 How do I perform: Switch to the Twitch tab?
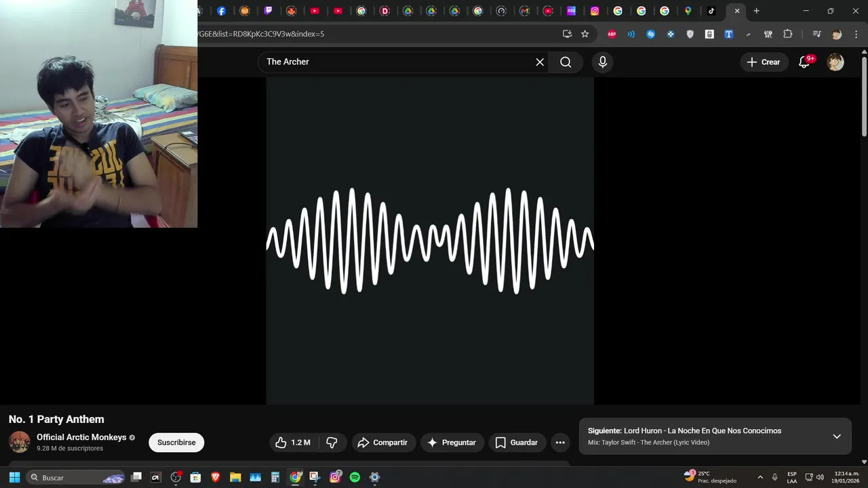click(268, 11)
